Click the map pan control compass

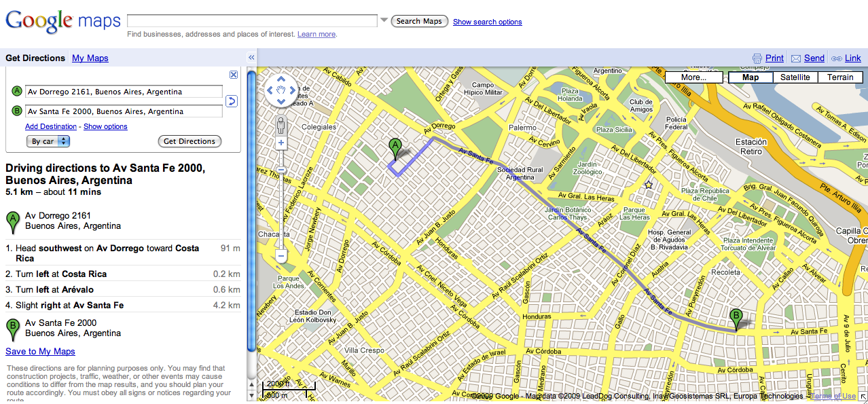pyautogui.click(x=281, y=90)
